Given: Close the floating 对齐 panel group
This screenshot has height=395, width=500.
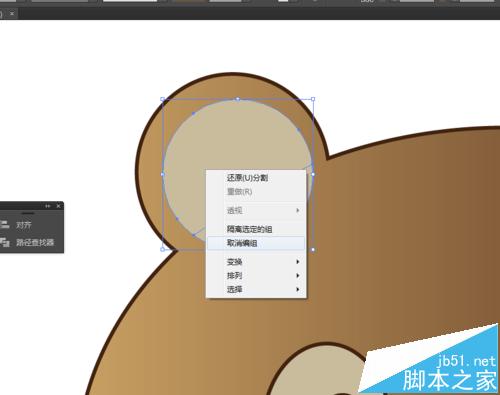Looking at the screenshot, I should point(58,206).
